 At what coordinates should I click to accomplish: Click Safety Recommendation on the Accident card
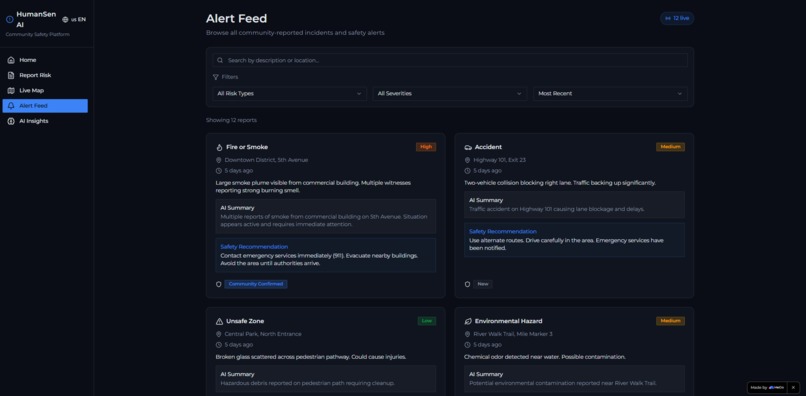503,231
